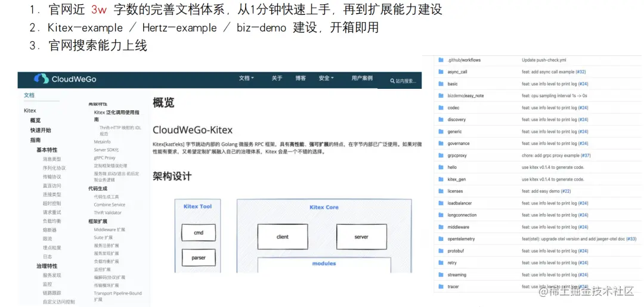Image resolution: width=644 pixels, height=307 pixels.
Task: Open gRPC Proxy sidebar entry
Action: [x=105, y=157]
